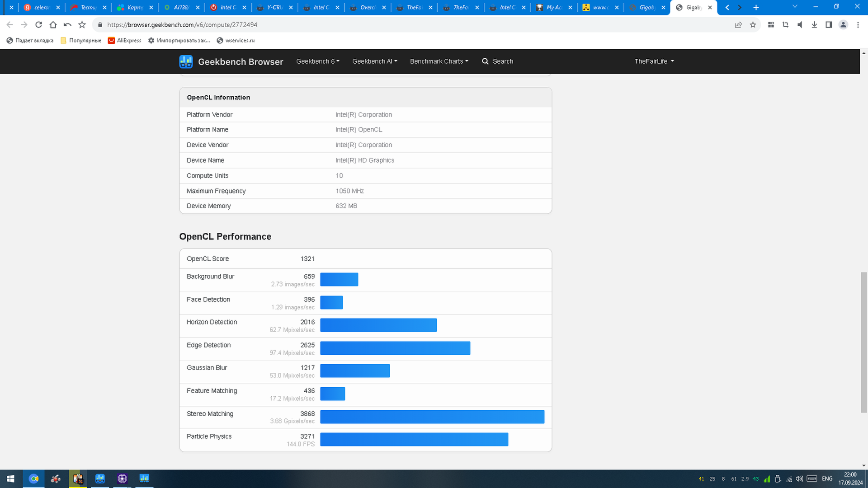
Task: Open a new tab with plus icon
Action: 756,7
